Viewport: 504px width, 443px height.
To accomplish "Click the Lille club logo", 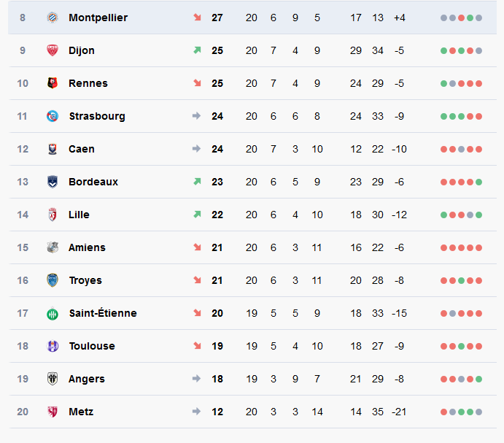I will 53,215.
